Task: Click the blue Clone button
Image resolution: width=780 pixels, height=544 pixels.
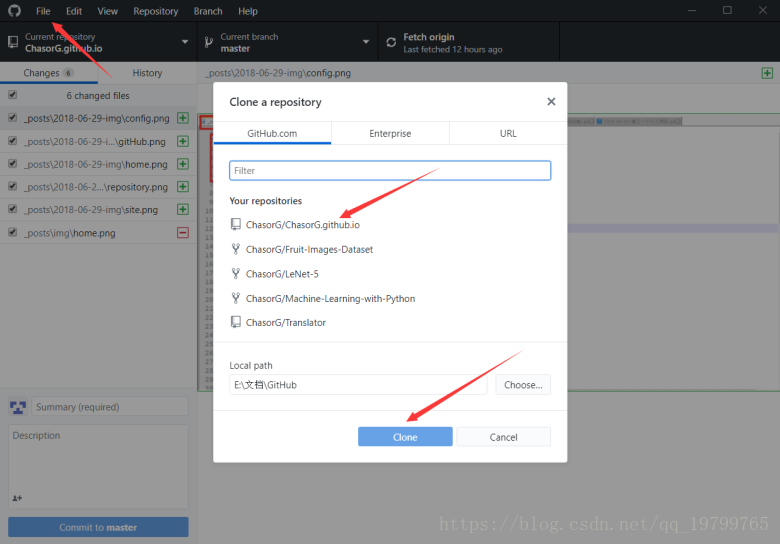Action: click(405, 437)
